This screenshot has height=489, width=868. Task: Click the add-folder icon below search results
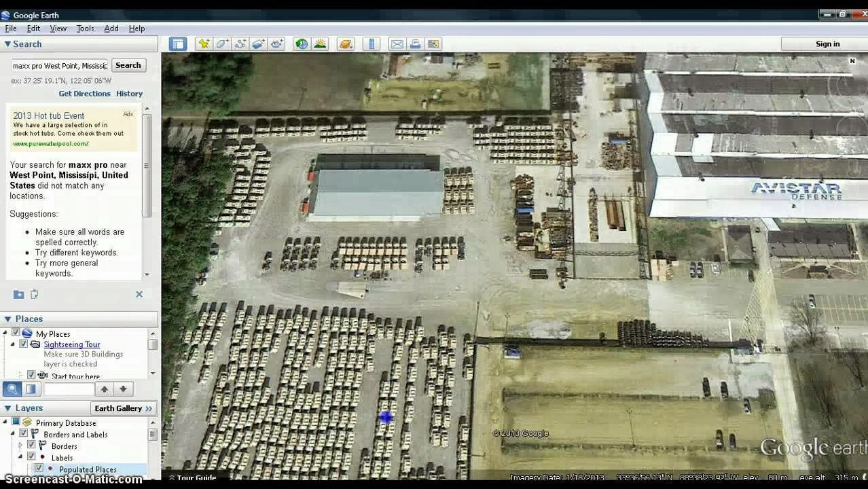pyautogui.click(x=19, y=294)
